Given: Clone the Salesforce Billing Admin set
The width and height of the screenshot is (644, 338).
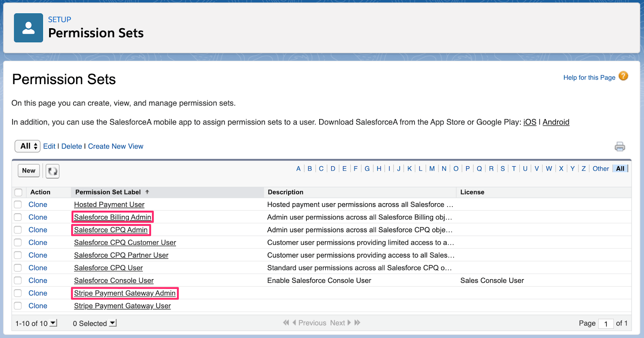Looking at the screenshot, I should (38, 217).
